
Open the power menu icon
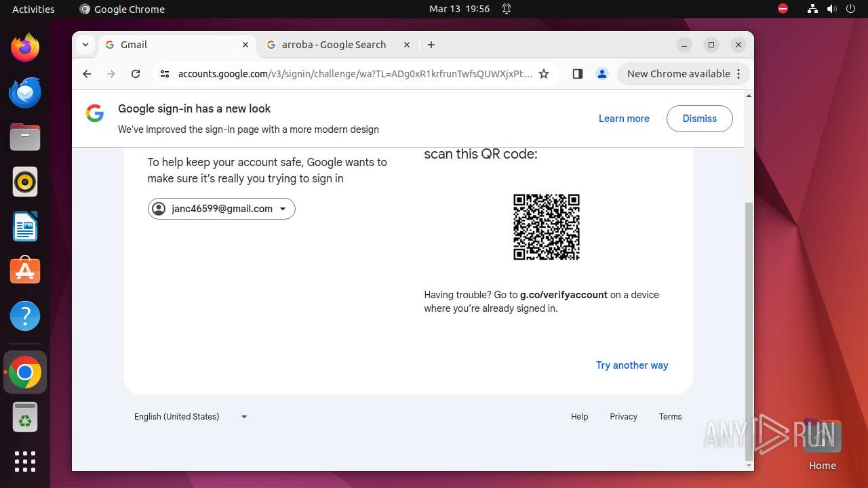(x=850, y=9)
